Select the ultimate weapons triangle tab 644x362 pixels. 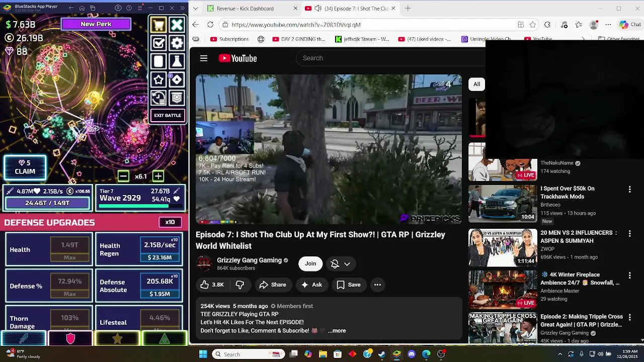coord(165,339)
